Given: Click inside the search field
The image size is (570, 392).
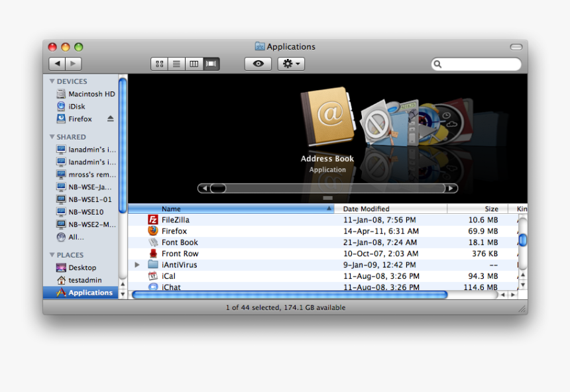Looking at the screenshot, I should coord(476,64).
